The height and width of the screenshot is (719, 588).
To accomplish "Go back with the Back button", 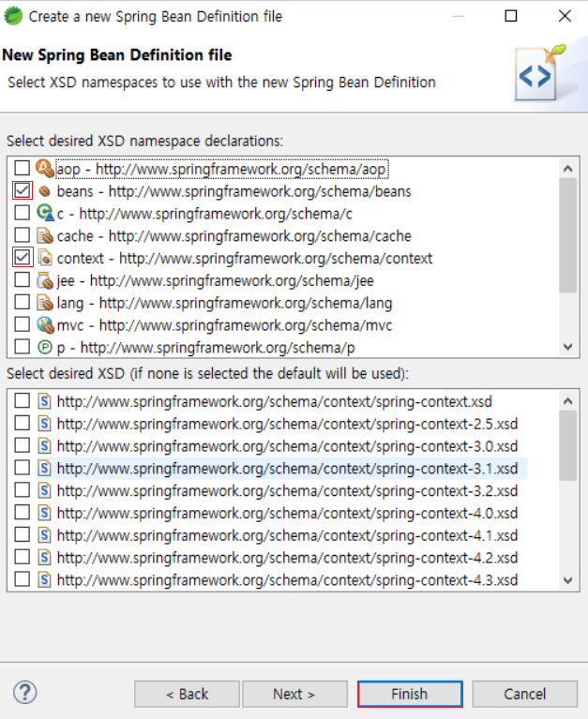I will pos(187,695).
